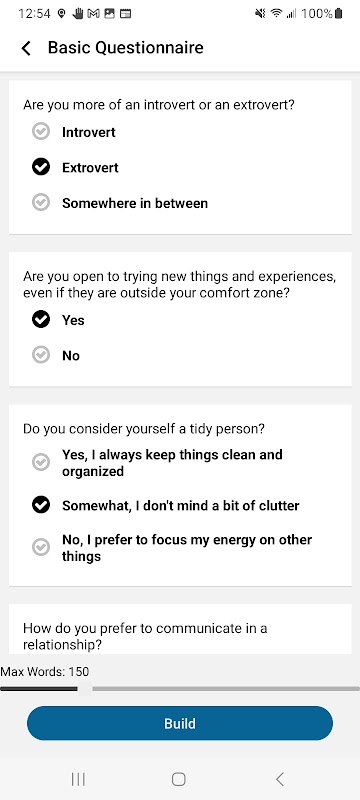This screenshot has width=360, height=800.
Task: Click the Max Words slider track
Action: click(x=180, y=688)
